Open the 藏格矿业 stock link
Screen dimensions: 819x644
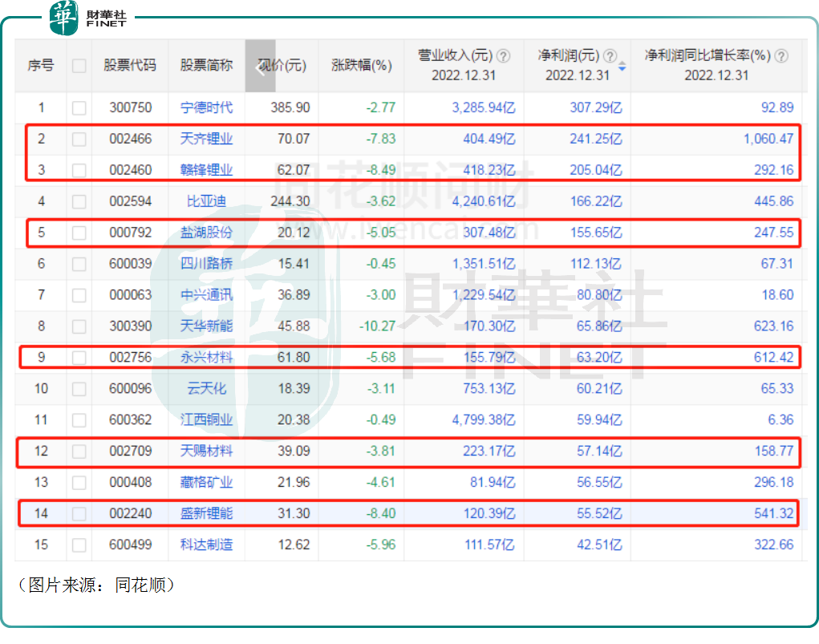206,482
